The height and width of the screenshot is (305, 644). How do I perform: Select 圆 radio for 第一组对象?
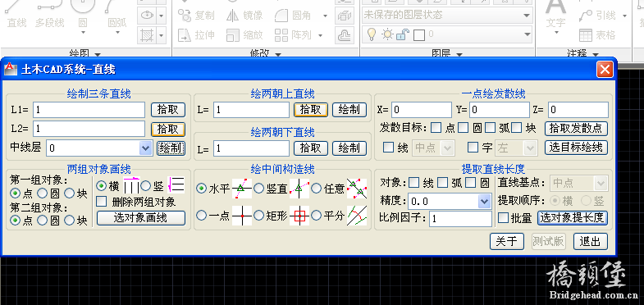pos(43,193)
